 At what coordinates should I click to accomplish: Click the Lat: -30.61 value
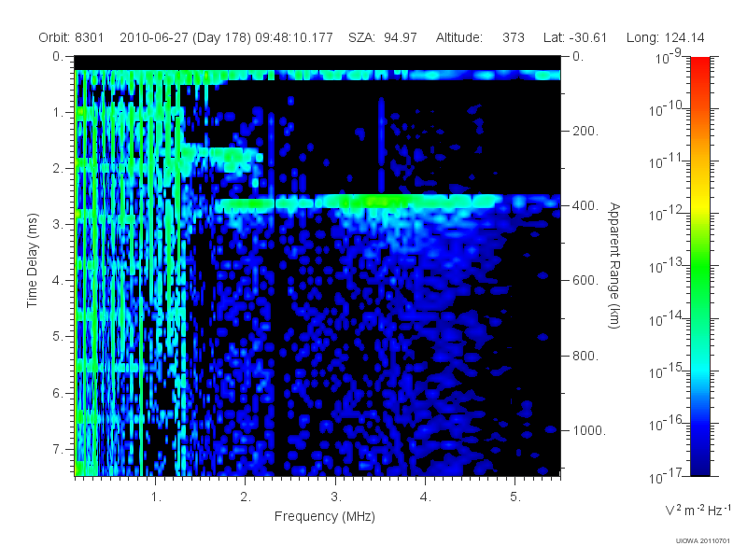pos(575,37)
